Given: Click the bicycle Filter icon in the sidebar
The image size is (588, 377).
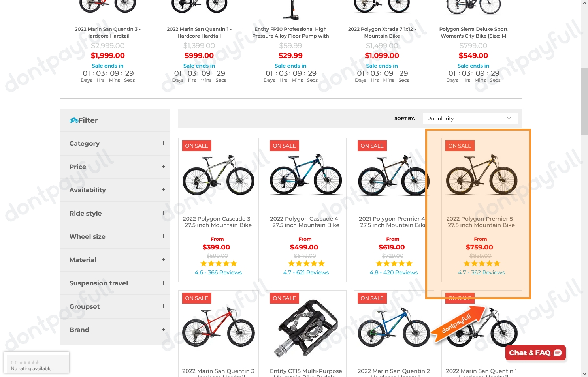Looking at the screenshot, I should (74, 120).
